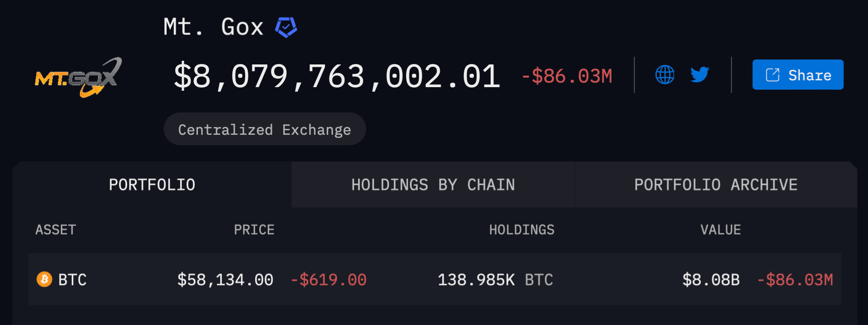Click the $58,134.00 BTC price value

pos(225,280)
